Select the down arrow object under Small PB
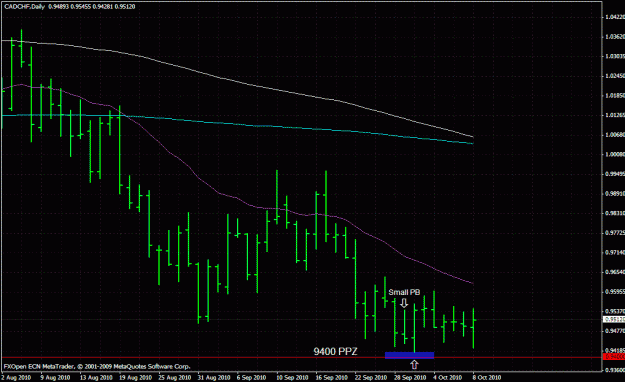625x382 pixels. click(x=404, y=303)
